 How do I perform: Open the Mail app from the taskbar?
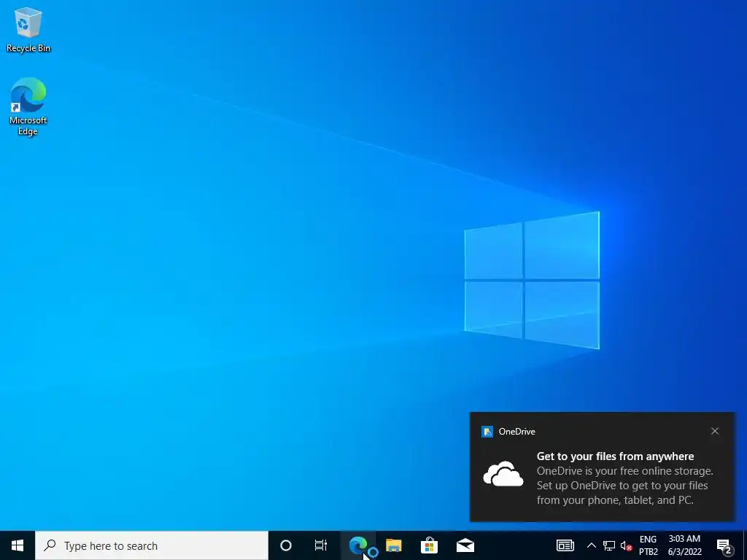(x=465, y=545)
